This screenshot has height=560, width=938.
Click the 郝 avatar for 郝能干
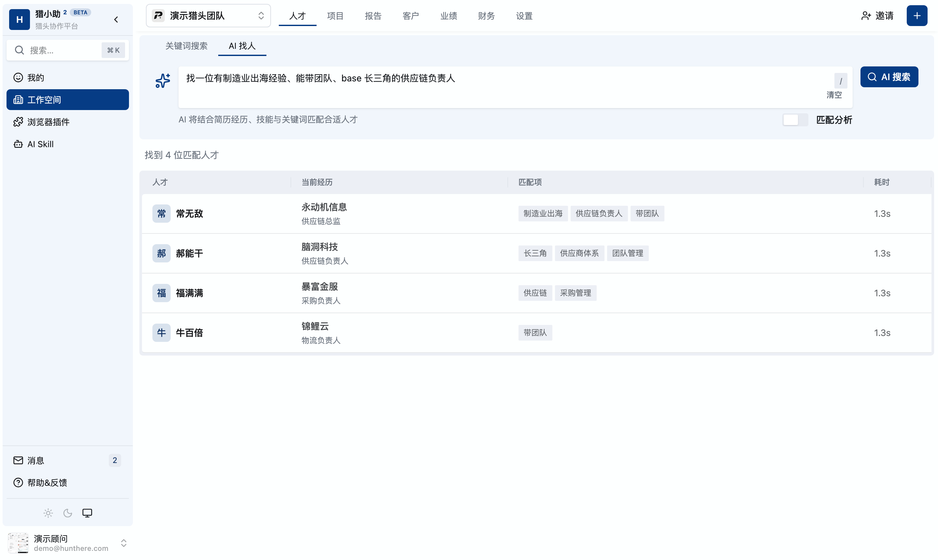pyautogui.click(x=161, y=253)
